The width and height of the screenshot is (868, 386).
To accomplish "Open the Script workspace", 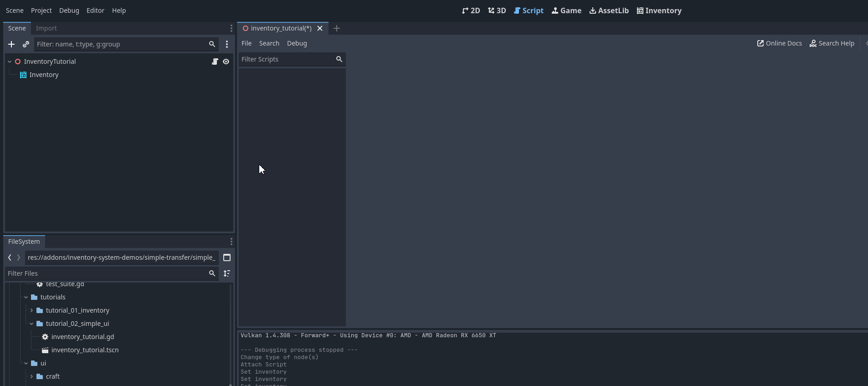I will 529,10.
